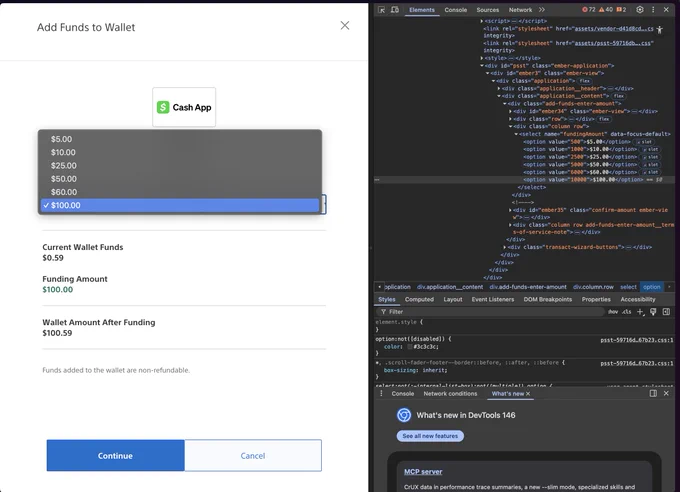Click the flex badge next to application div

(584, 81)
